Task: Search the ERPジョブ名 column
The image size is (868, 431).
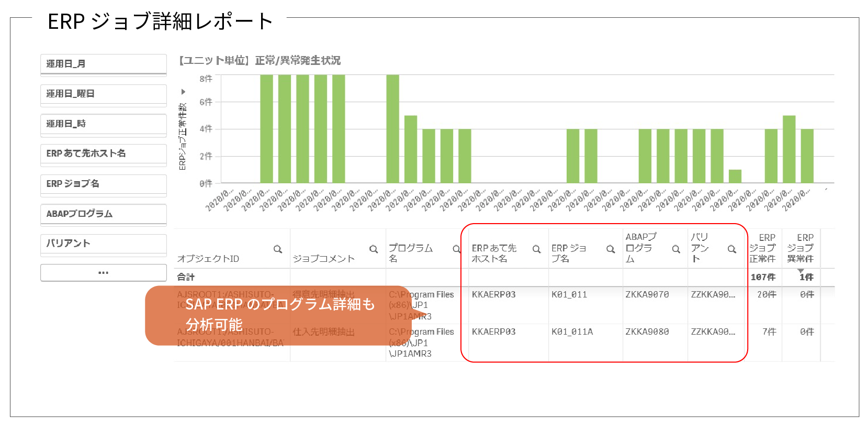Action: coord(611,249)
